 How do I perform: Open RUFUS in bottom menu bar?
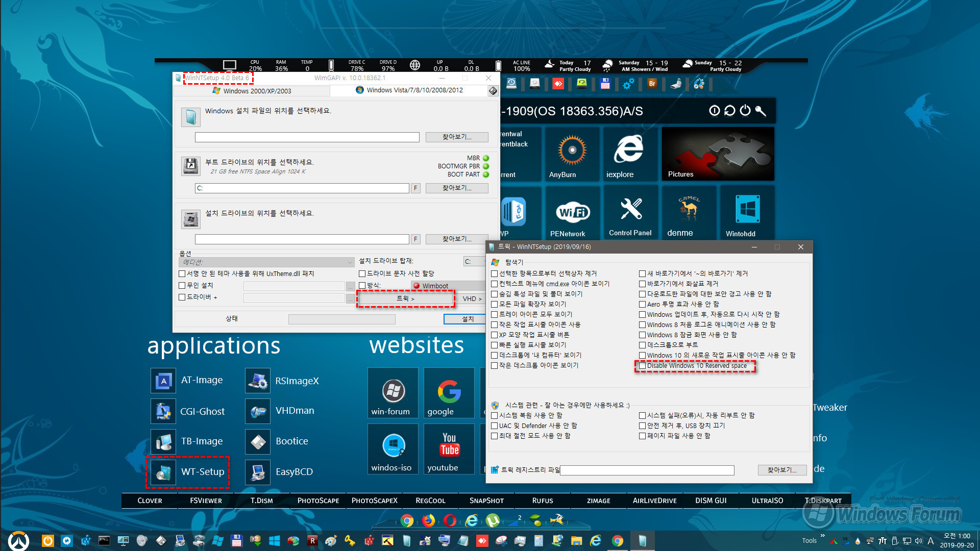543,501
